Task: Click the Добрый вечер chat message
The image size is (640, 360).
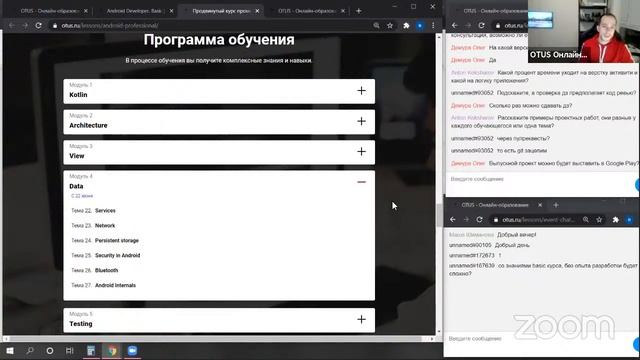Action: coord(517,235)
